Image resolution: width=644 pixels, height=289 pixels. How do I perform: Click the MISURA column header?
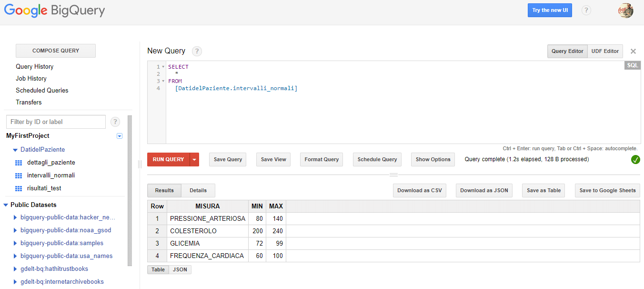click(x=208, y=206)
